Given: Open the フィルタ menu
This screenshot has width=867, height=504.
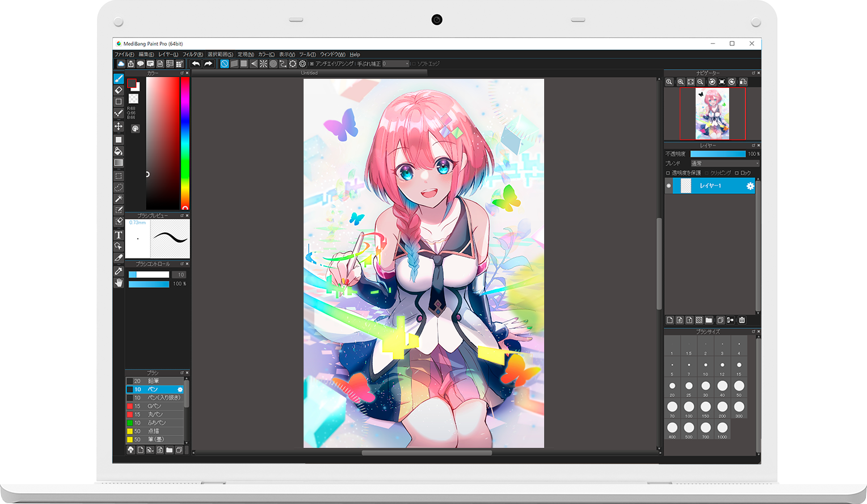Looking at the screenshot, I should click(x=192, y=54).
